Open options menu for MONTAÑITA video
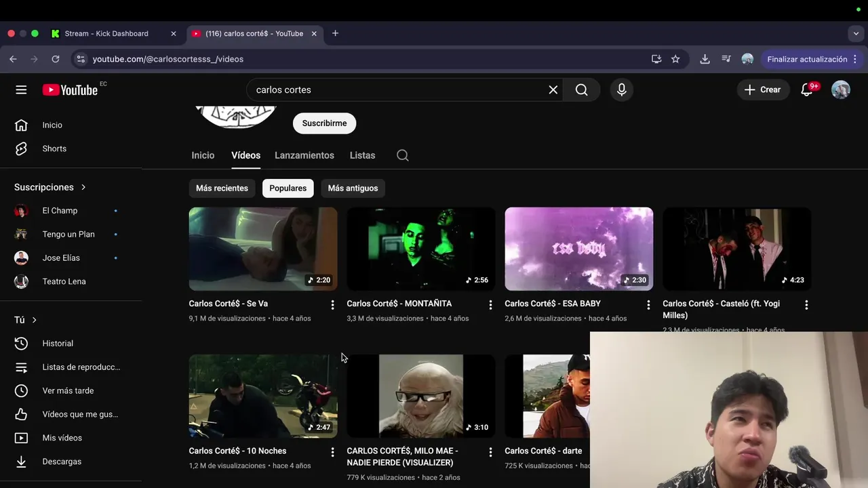The image size is (868, 488). [x=490, y=305]
